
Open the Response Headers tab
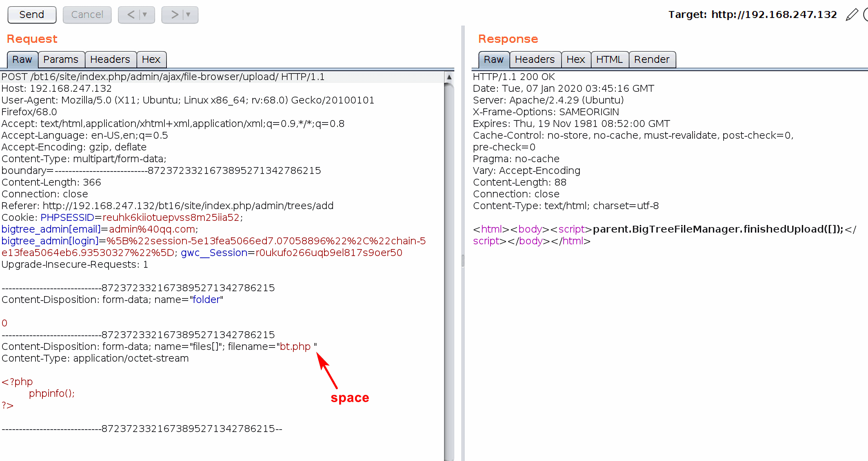535,60
